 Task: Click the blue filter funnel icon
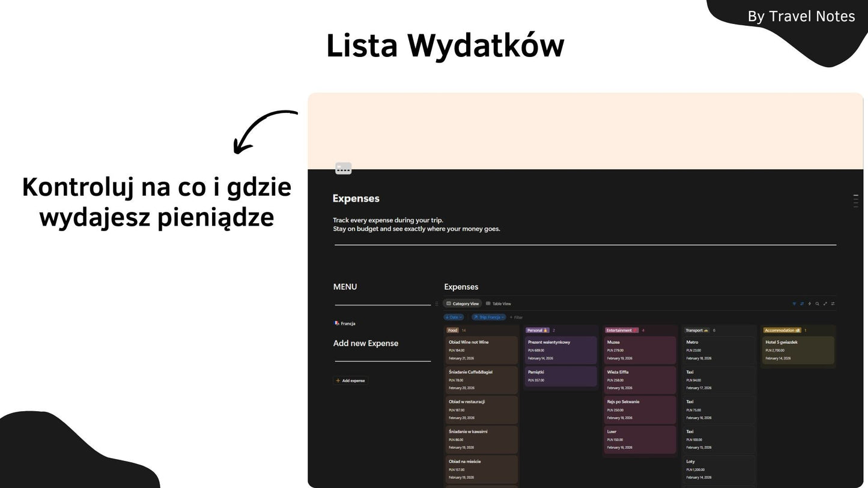[794, 304]
